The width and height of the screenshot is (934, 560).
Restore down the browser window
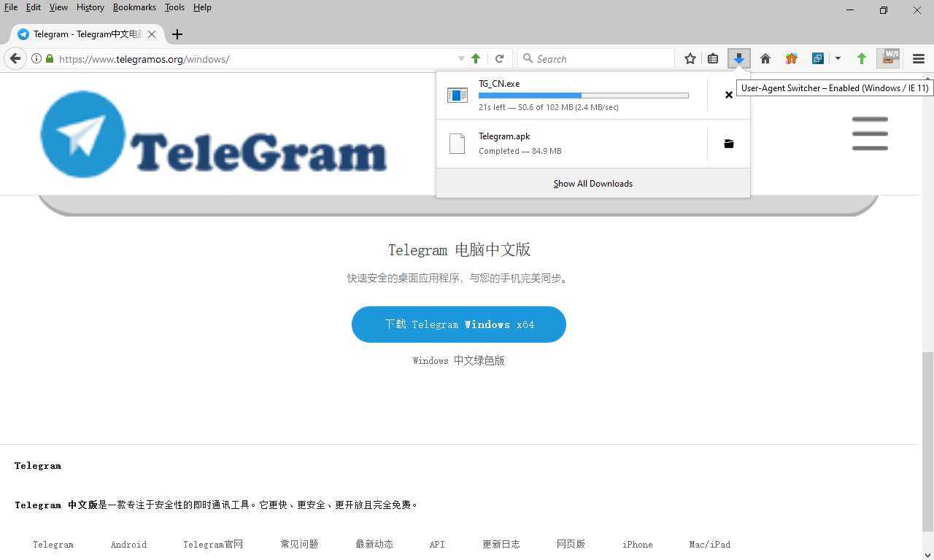pos(884,10)
